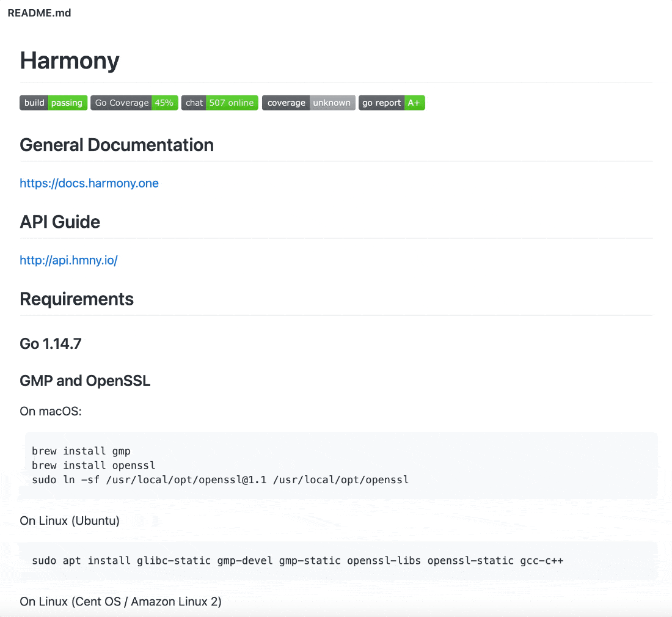This screenshot has height=617, width=672.
Task: Click the 'sudo apt install' code line
Action: 298,561
